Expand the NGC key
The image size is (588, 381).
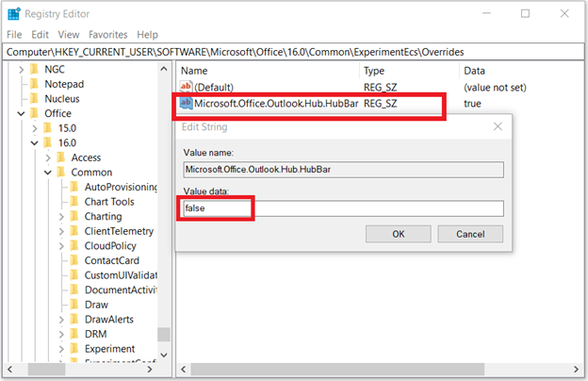(x=21, y=70)
